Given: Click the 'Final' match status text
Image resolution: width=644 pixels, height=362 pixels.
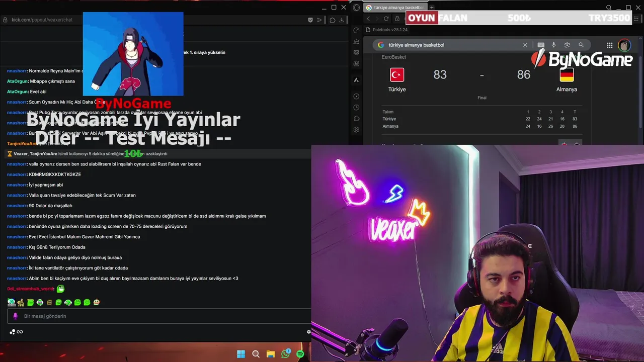Looking at the screenshot, I should coord(482,98).
